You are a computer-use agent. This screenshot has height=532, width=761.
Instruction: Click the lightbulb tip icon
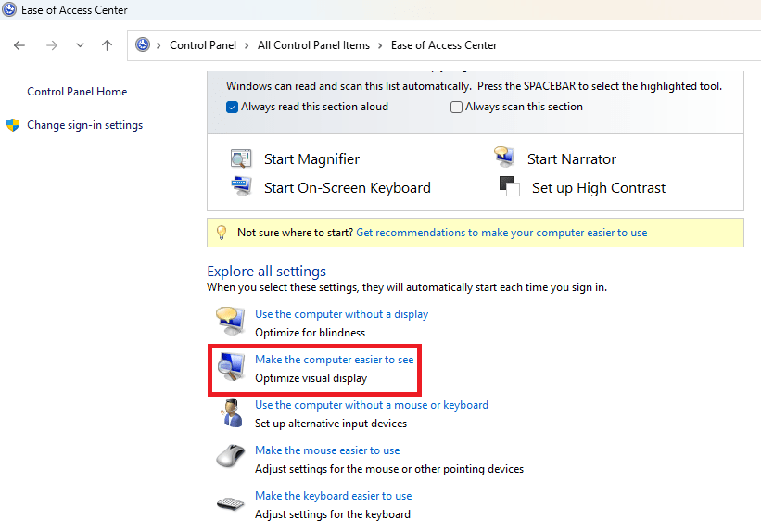(x=222, y=233)
